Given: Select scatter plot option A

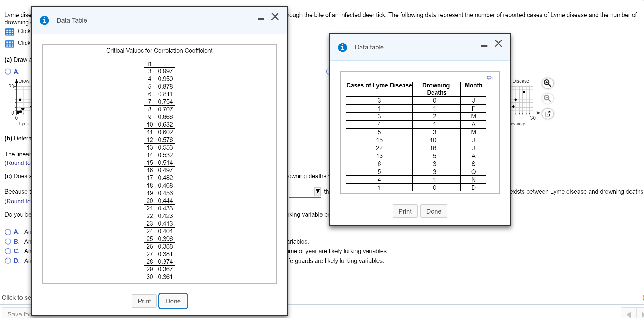Looking at the screenshot, I should tap(8, 72).
